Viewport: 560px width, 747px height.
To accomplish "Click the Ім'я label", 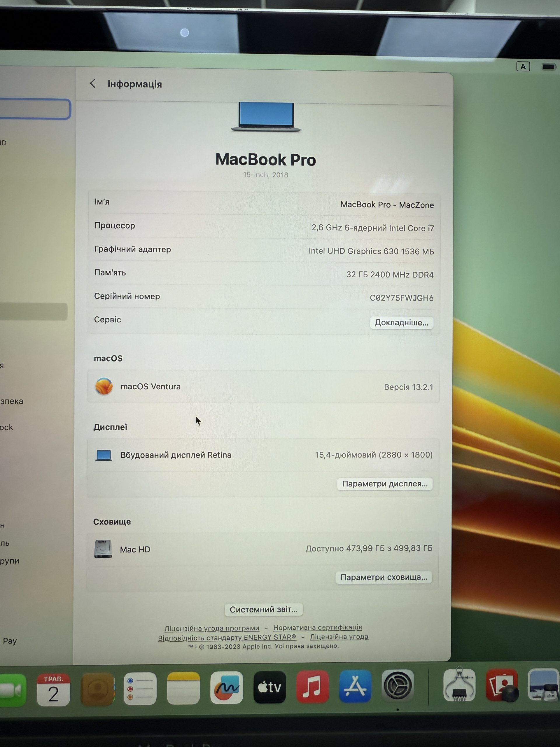I will point(102,202).
